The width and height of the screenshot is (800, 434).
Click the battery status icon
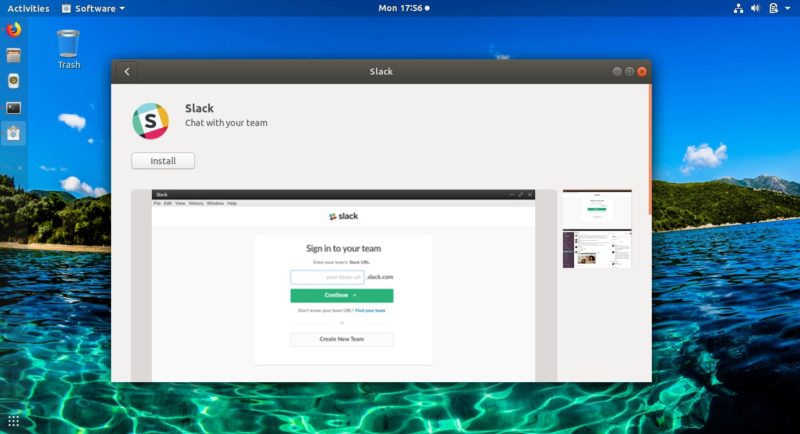pyautogui.click(x=773, y=8)
